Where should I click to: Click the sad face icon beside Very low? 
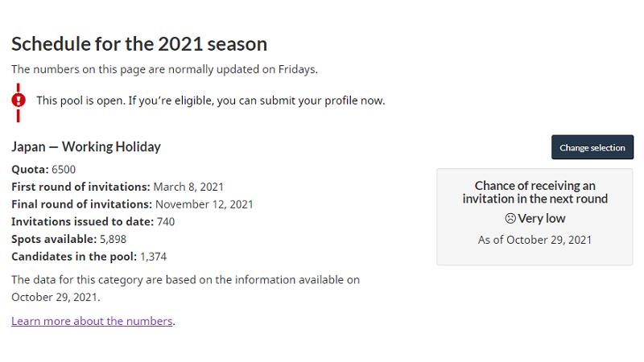pyautogui.click(x=510, y=218)
